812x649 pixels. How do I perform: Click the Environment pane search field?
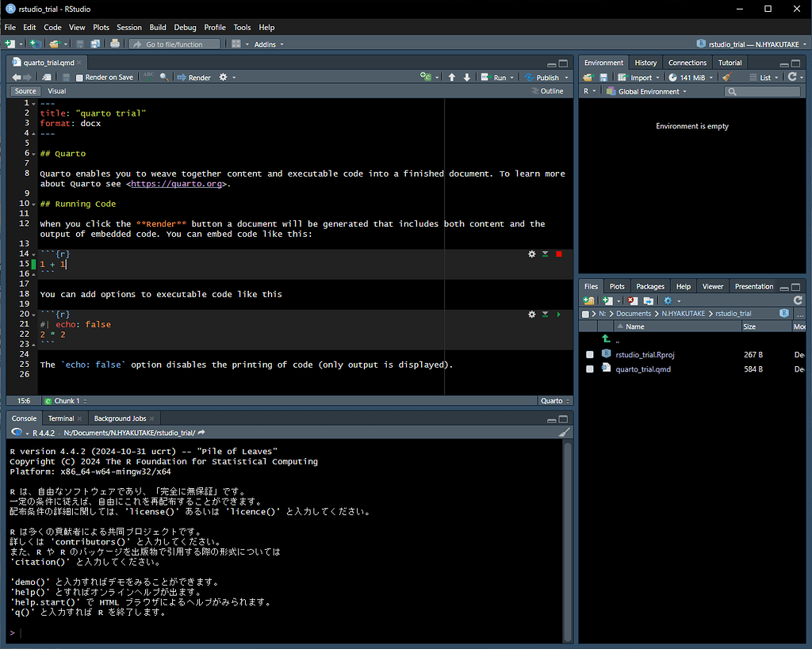click(762, 92)
